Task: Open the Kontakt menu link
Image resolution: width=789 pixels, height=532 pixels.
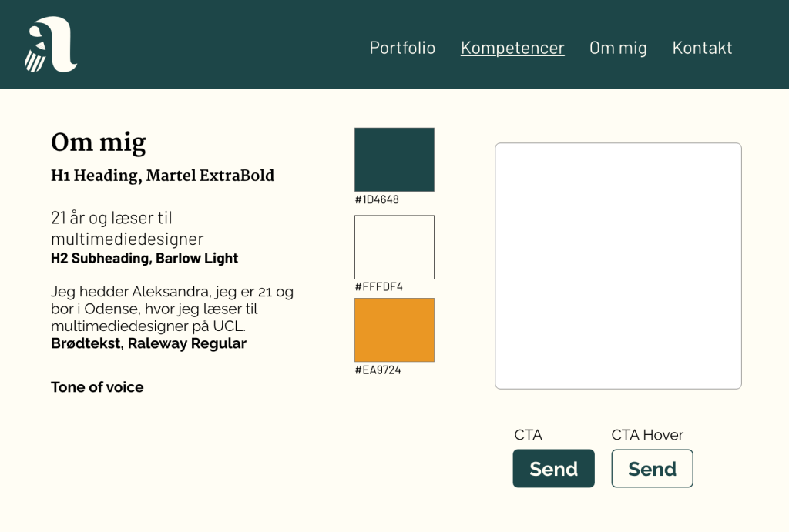Action: (702, 48)
